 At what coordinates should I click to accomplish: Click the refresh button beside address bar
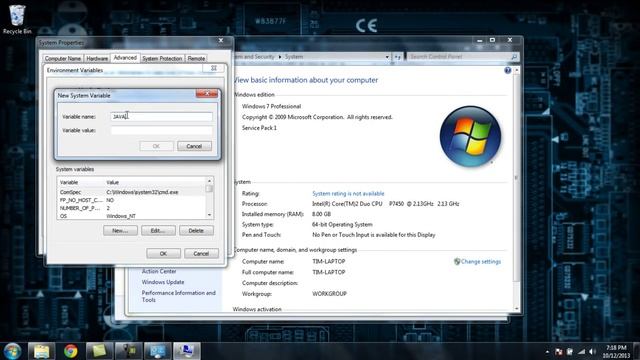(398, 57)
